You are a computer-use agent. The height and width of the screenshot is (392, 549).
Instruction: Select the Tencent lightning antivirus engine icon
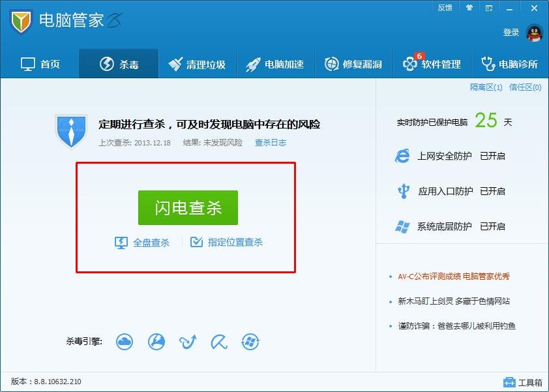click(156, 342)
